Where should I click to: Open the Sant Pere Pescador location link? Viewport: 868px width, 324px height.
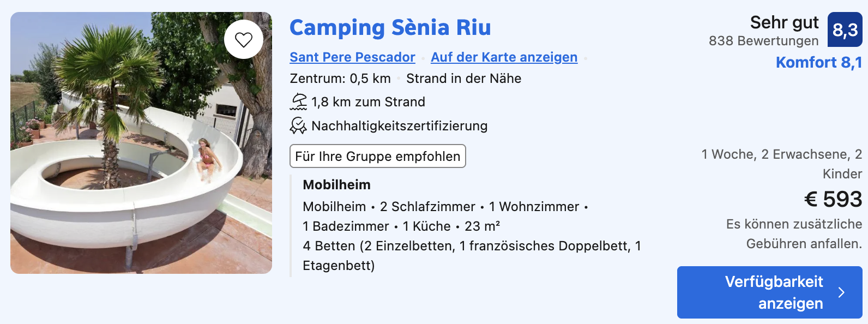pos(352,57)
